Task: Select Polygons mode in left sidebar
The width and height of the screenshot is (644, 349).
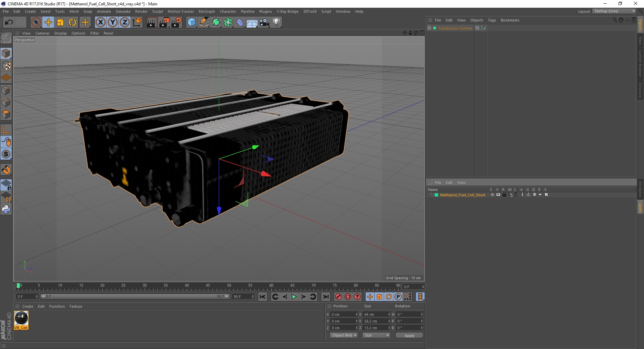Action: (x=6, y=114)
